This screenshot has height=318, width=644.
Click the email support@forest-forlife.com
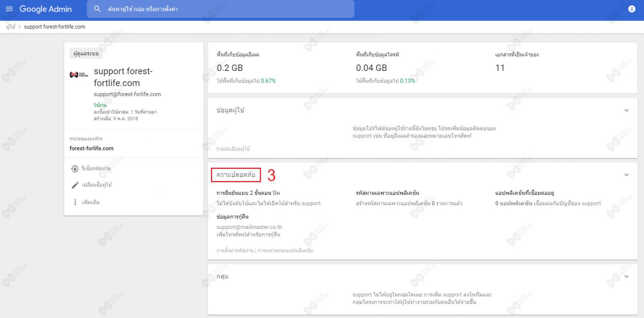tap(127, 94)
